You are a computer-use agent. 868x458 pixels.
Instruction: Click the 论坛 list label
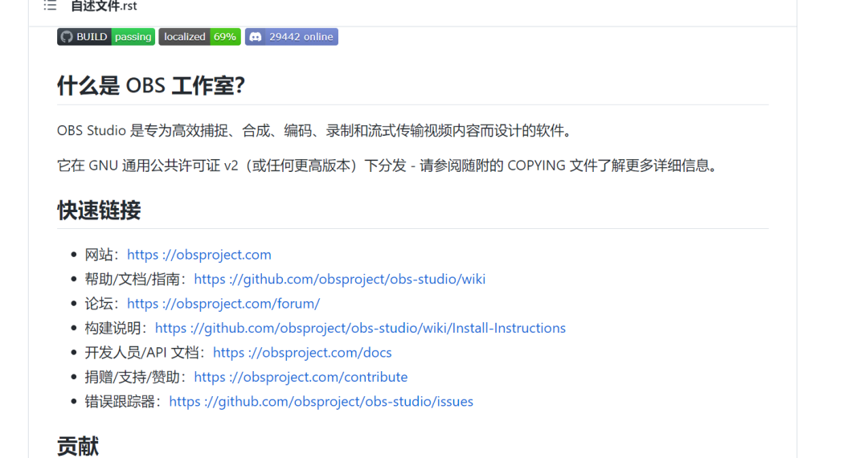click(x=102, y=303)
